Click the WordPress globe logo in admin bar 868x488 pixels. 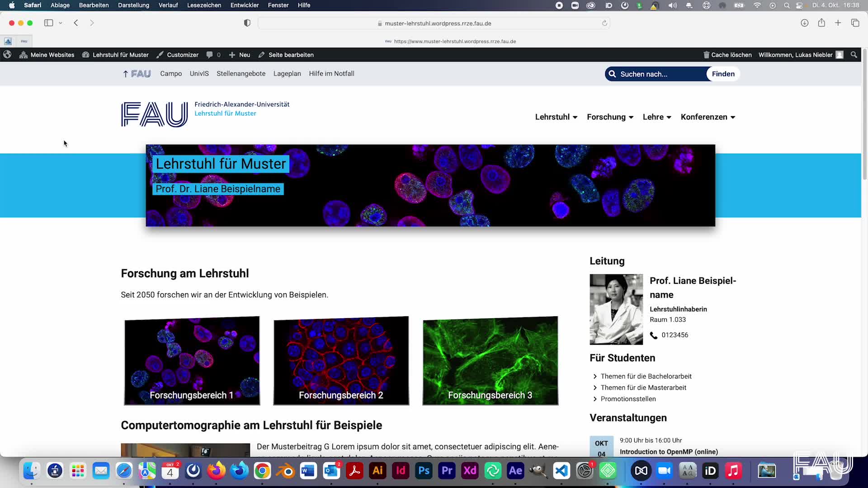click(x=7, y=54)
